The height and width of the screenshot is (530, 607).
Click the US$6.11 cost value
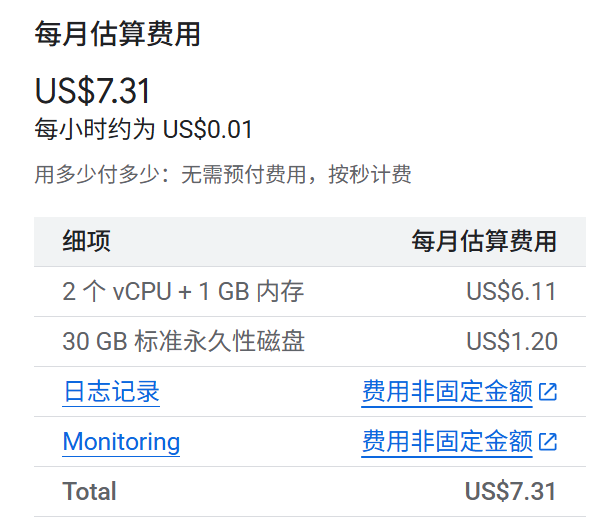click(512, 292)
